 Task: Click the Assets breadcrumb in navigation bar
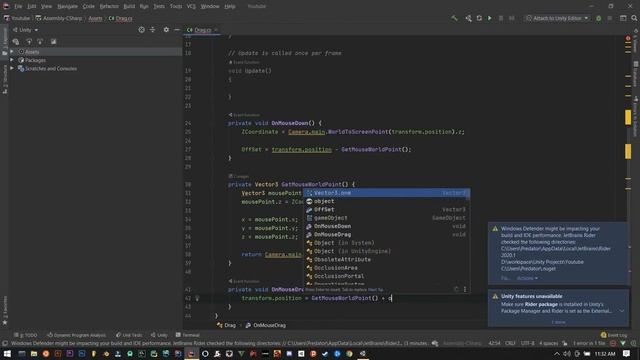(96, 18)
